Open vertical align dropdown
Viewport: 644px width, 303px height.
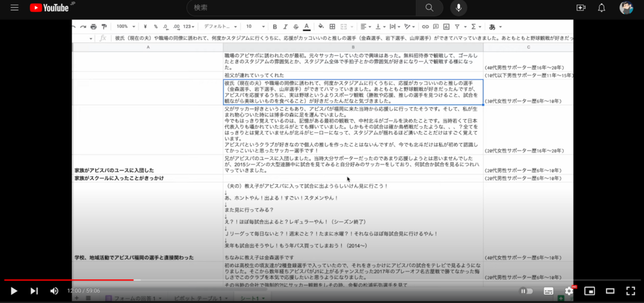click(x=380, y=26)
